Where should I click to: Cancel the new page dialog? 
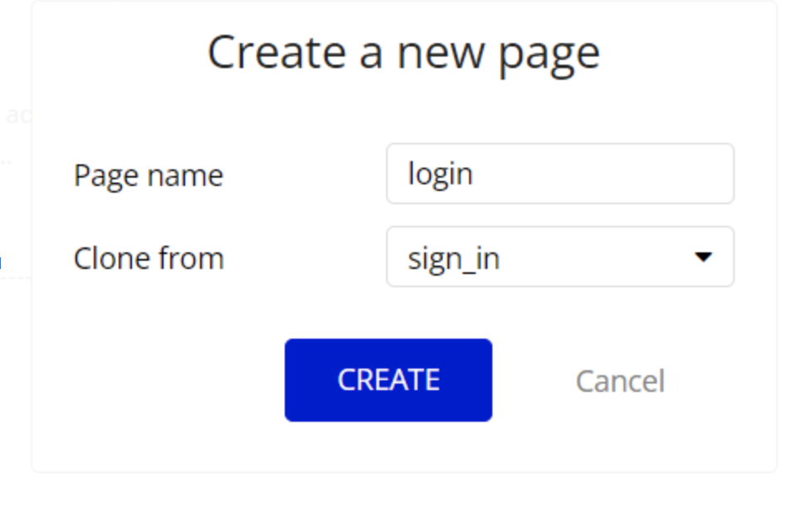pos(619,381)
